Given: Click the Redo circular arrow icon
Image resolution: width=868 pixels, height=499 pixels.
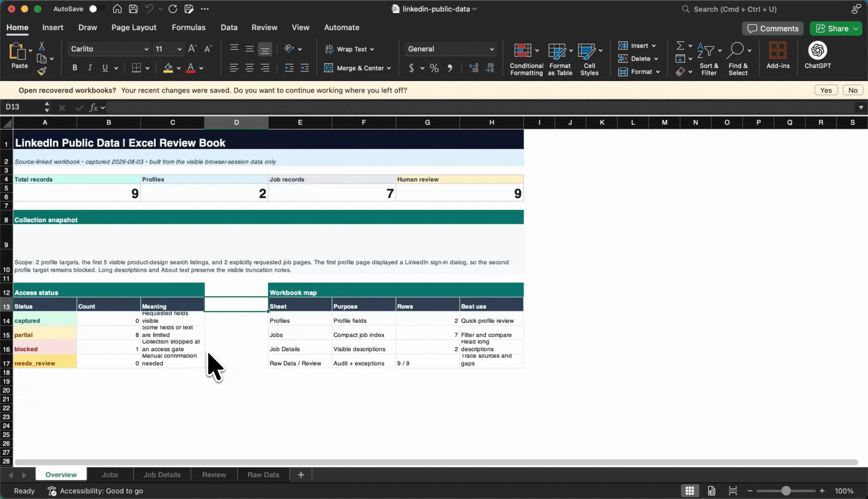Looking at the screenshot, I should tap(173, 9).
